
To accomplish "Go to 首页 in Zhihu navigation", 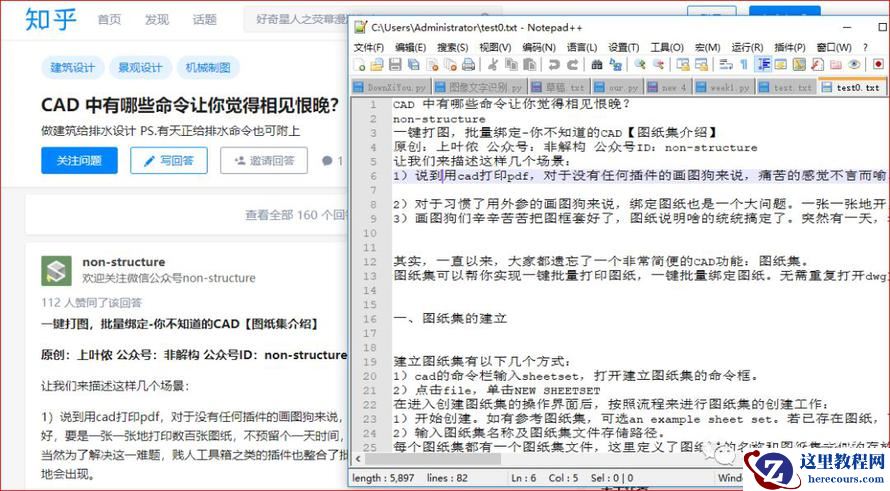I will [x=109, y=19].
